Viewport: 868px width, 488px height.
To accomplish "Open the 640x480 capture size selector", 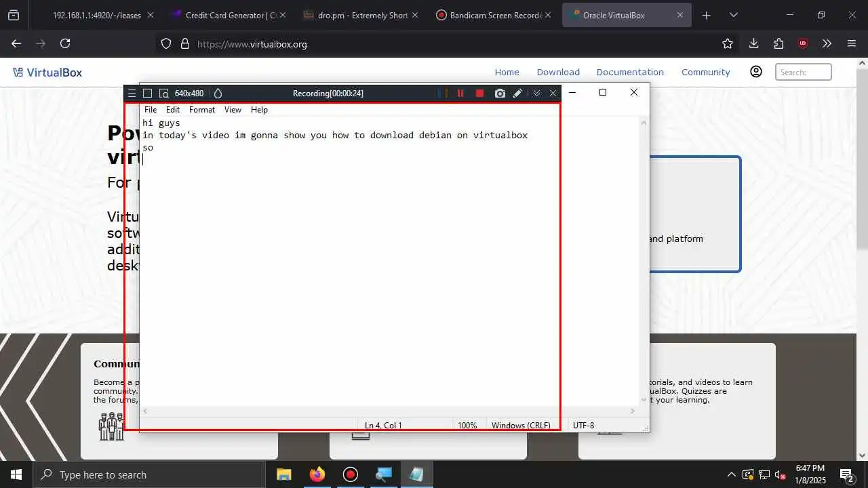I will pyautogui.click(x=189, y=94).
